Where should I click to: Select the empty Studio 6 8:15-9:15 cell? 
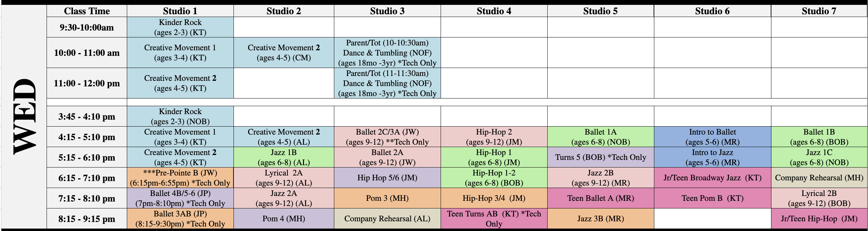pos(712,219)
